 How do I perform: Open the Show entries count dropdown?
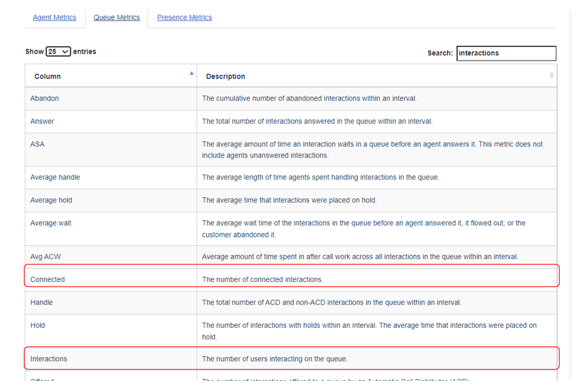point(58,52)
